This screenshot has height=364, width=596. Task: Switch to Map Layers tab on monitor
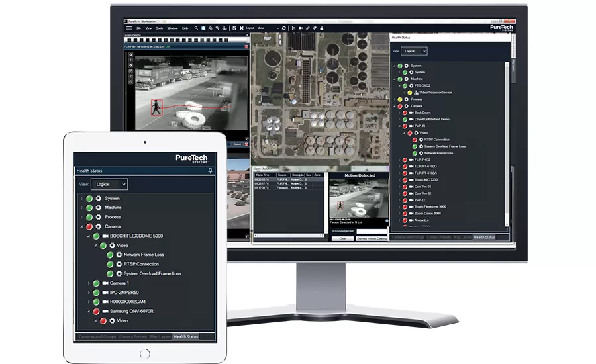pyautogui.click(x=462, y=237)
